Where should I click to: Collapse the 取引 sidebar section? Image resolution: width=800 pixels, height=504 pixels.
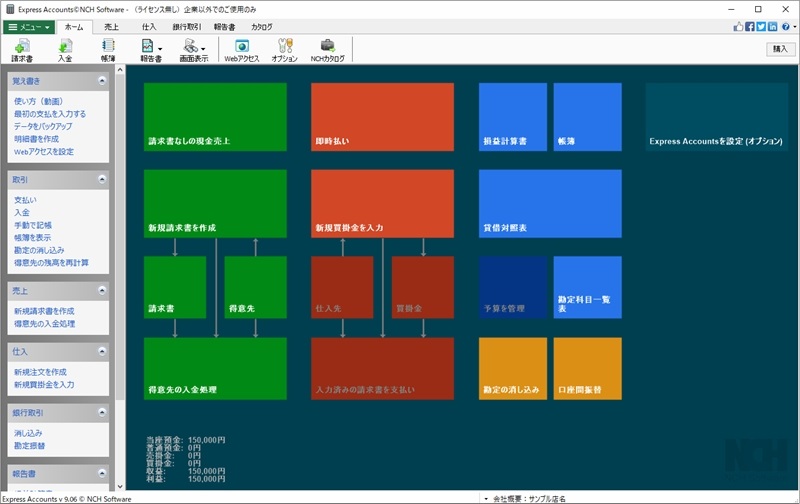(x=102, y=179)
